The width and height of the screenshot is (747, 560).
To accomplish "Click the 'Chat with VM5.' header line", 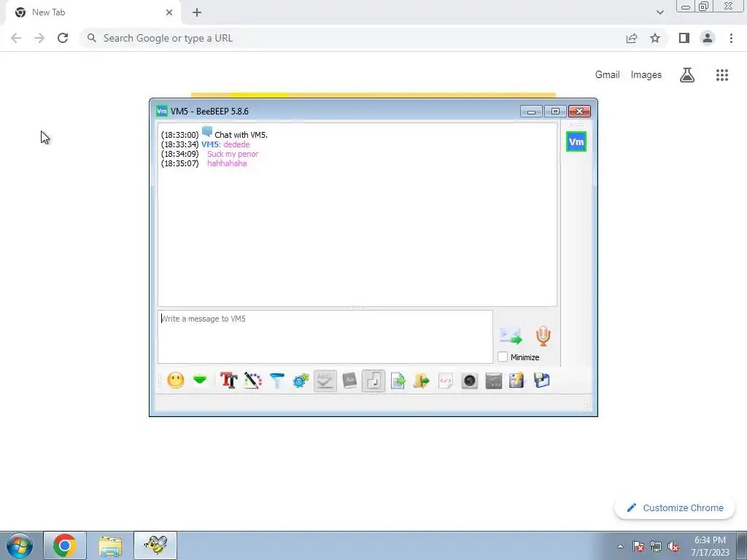I will point(241,135).
